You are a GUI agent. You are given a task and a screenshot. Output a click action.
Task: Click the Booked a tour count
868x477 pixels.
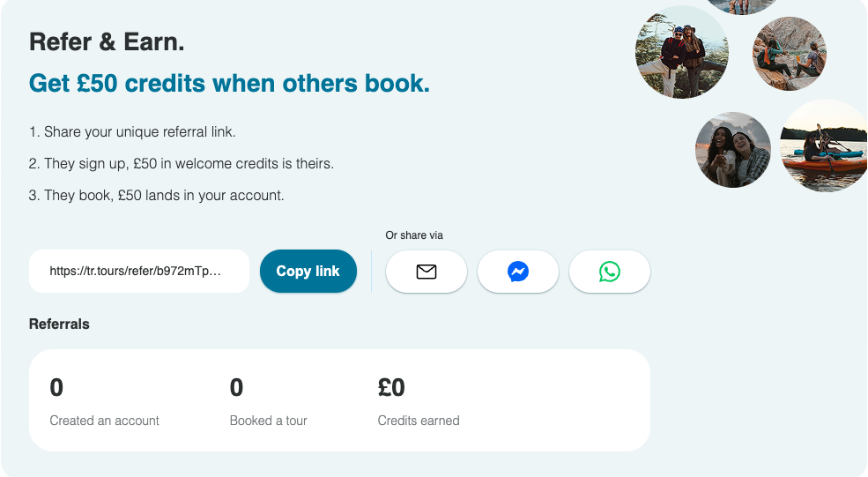click(x=236, y=388)
